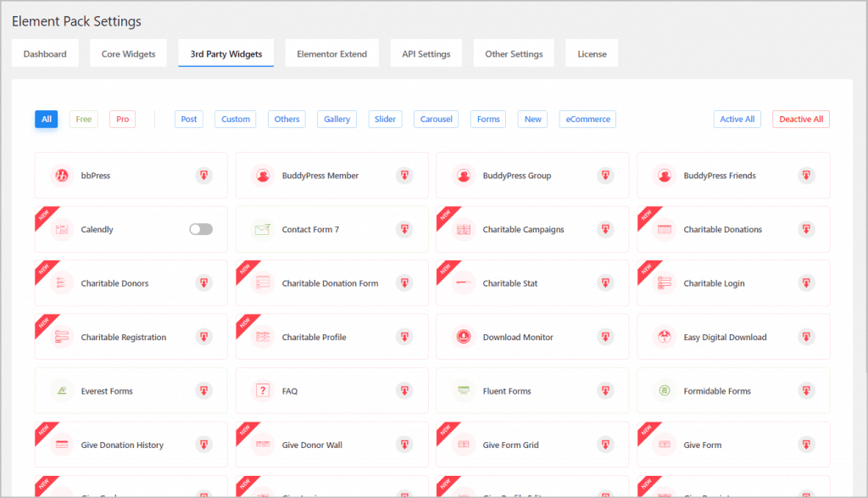
Task: Switch to the Core Widgets tab
Action: click(128, 54)
